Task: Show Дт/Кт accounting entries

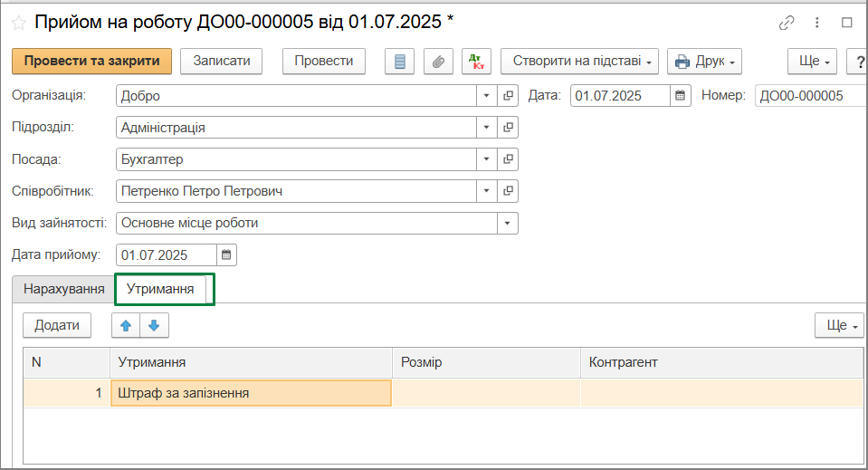Action: [x=477, y=61]
